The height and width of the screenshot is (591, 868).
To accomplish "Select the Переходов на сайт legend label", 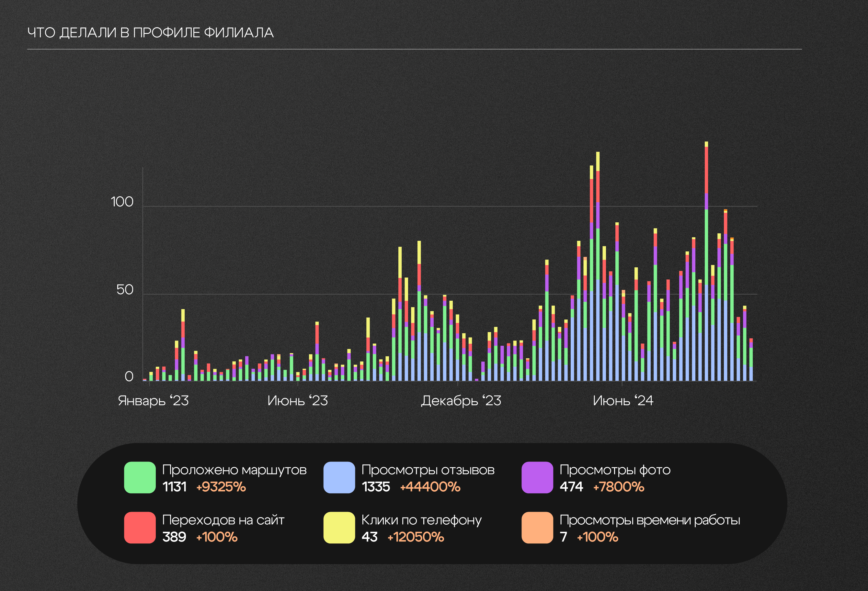I will click(223, 520).
